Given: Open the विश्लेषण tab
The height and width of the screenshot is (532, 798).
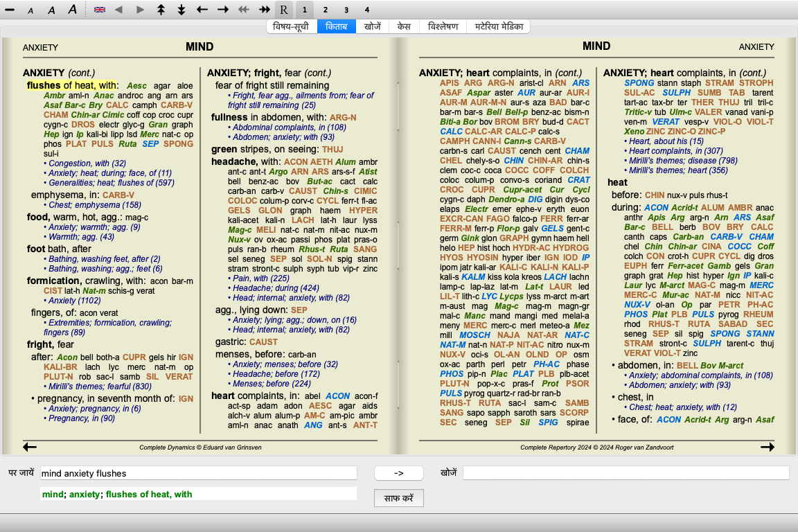Looking at the screenshot, I should click(443, 27).
